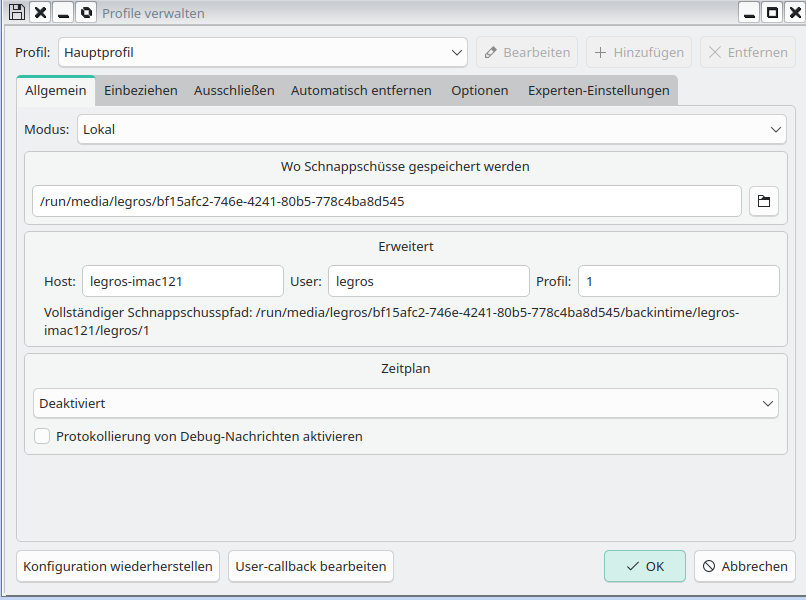Click the User-callback bearbeiten button
Screen dimensions: 806x600
point(310,566)
